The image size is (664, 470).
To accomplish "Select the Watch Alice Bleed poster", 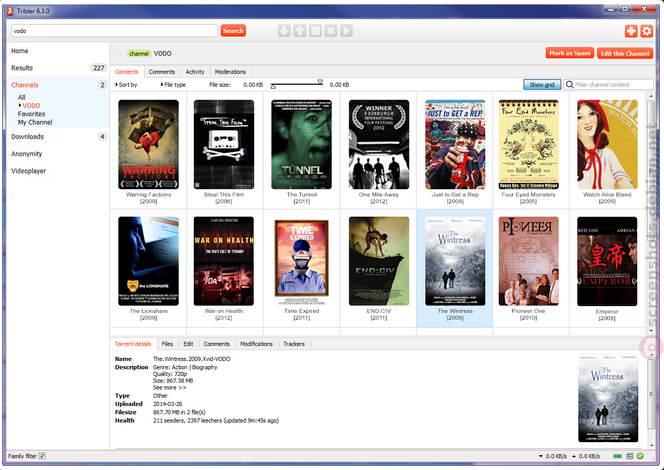I will (x=607, y=144).
